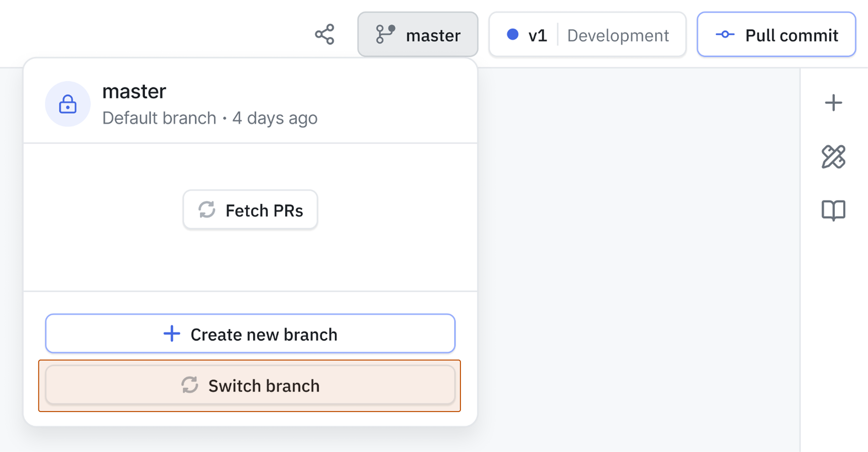The height and width of the screenshot is (452, 868).
Task: Fetch pull requests
Action: coord(250,210)
